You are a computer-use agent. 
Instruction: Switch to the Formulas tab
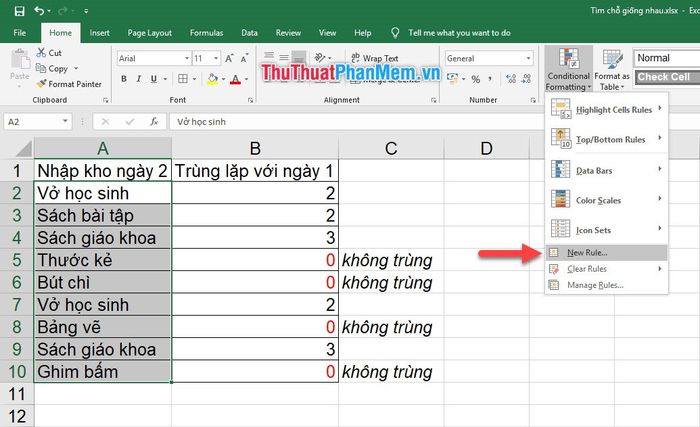(206, 33)
